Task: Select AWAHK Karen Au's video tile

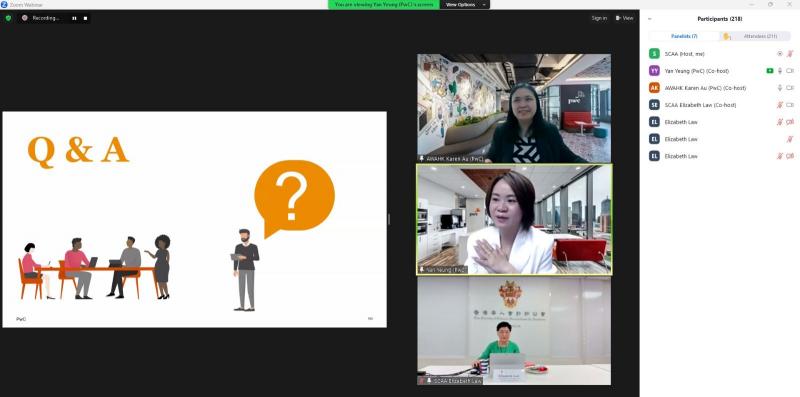Action: 514,108
